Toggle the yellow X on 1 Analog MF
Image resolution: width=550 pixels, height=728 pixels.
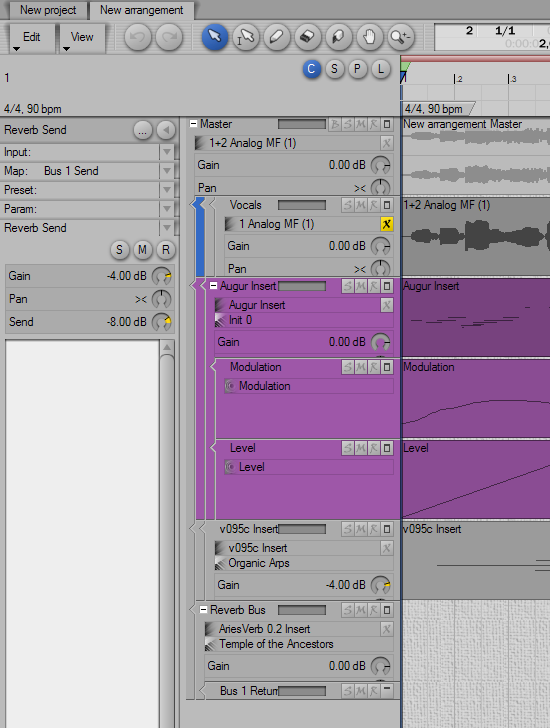(387, 224)
